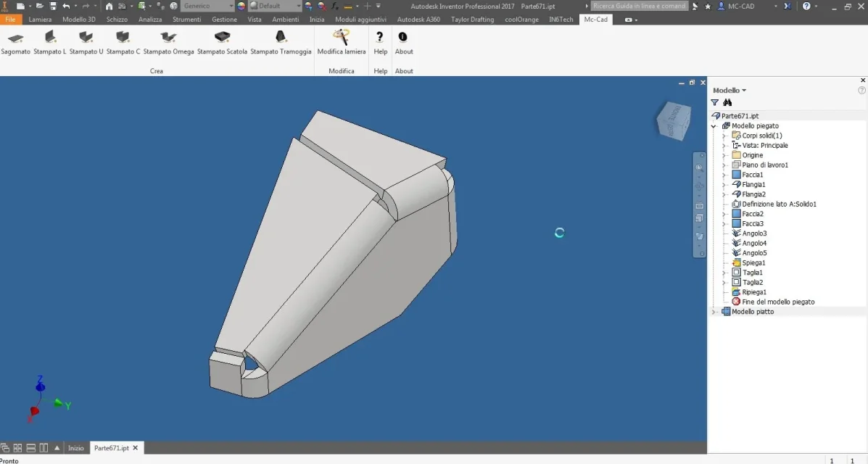Screen dimensions: 868x464
Task: Open Modifica lamiera
Action: (x=341, y=43)
